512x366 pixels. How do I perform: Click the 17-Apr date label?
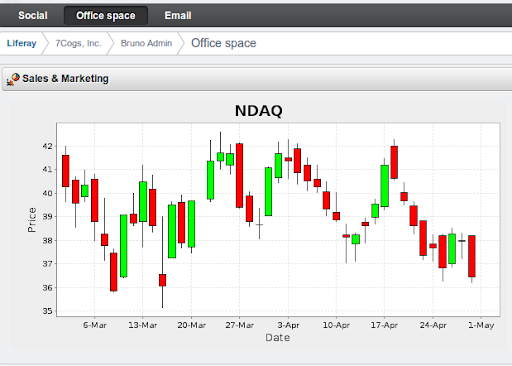tap(384, 325)
